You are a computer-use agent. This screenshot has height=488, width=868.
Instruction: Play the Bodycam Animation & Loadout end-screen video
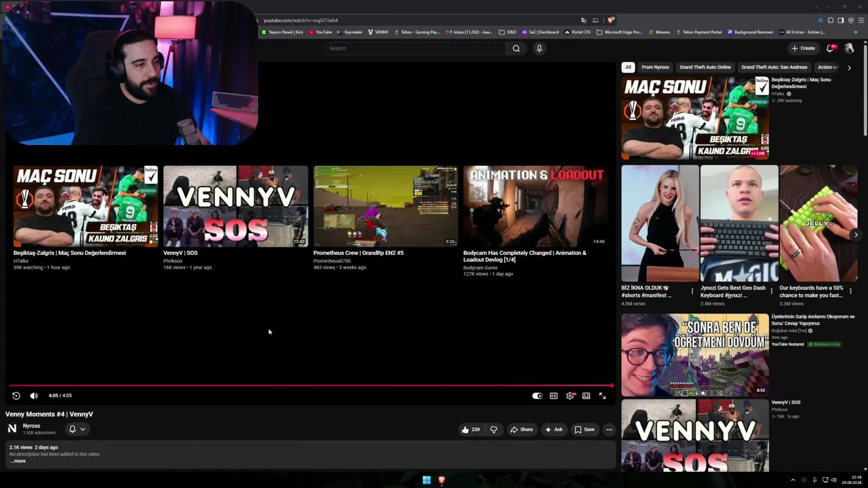(x=535, y=206)
